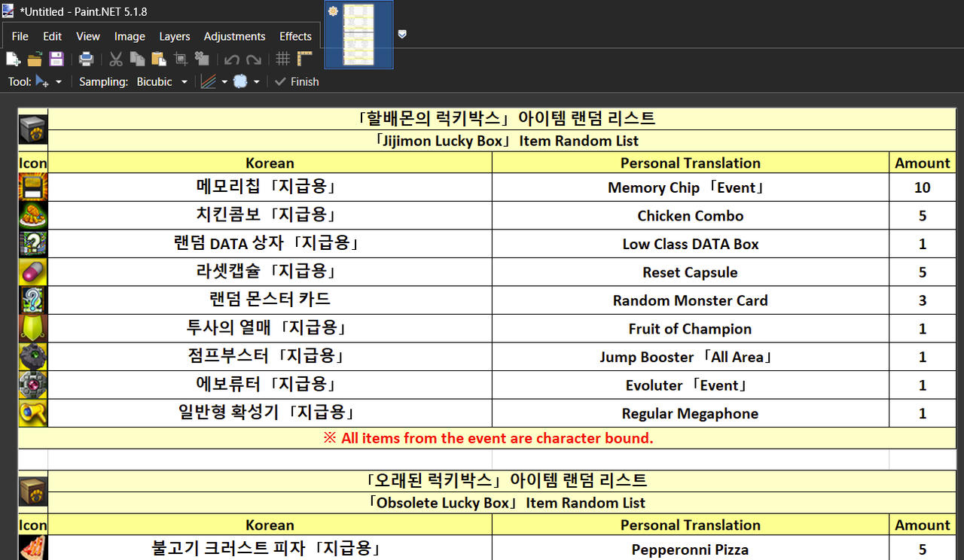Click the Cut scissors icon
The width and height of the screenshot is (964, 560).
click(115, 59)
